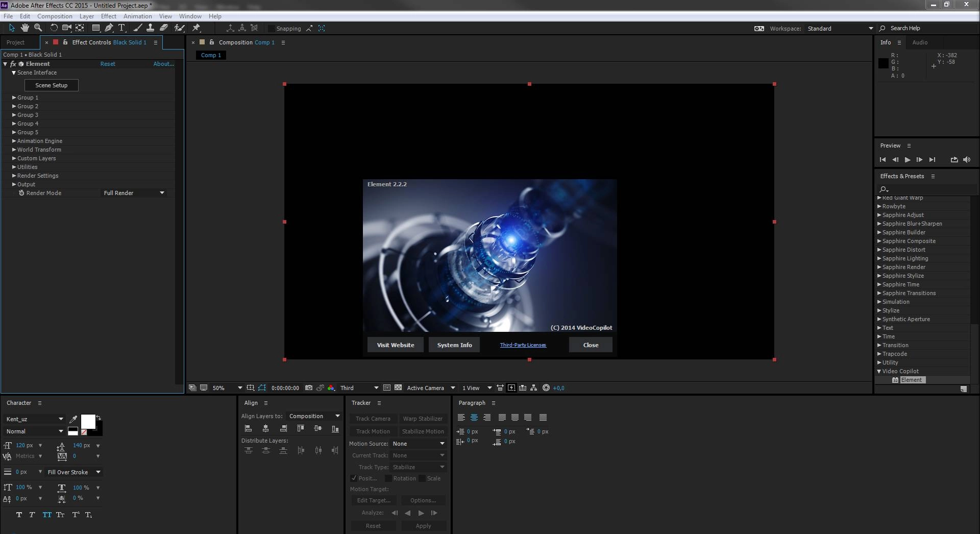The image size is (980, 534).
Task: Select the Pan Behind anchor point tool
Action: click(x=80, y=28)
